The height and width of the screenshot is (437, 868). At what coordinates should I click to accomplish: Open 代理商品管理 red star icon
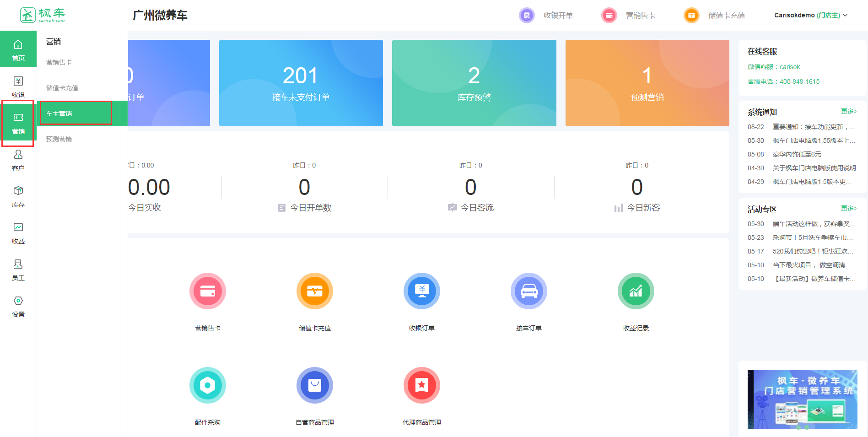[x=421, y=386]
